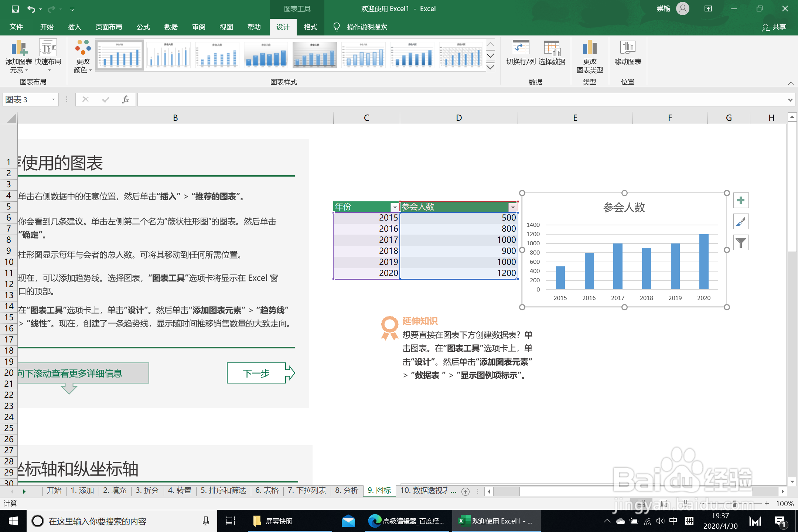The image size is (798, 532).
Task: Click the horizontal scrollbar right arrow
Action: click(x=782, y=491)
